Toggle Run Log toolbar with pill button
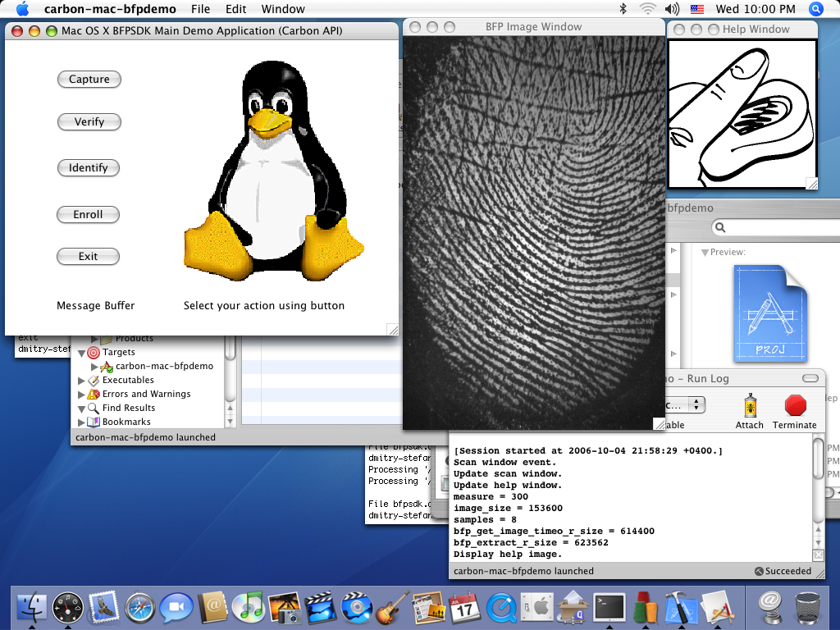Image resolution: width=840 pixels, height=630 pixels. [810, 378]
